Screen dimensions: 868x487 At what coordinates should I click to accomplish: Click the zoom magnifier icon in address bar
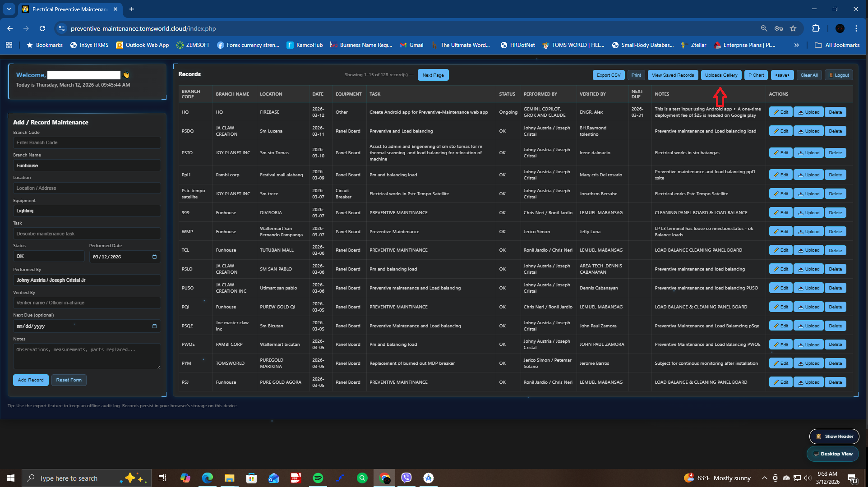(764, 28)
